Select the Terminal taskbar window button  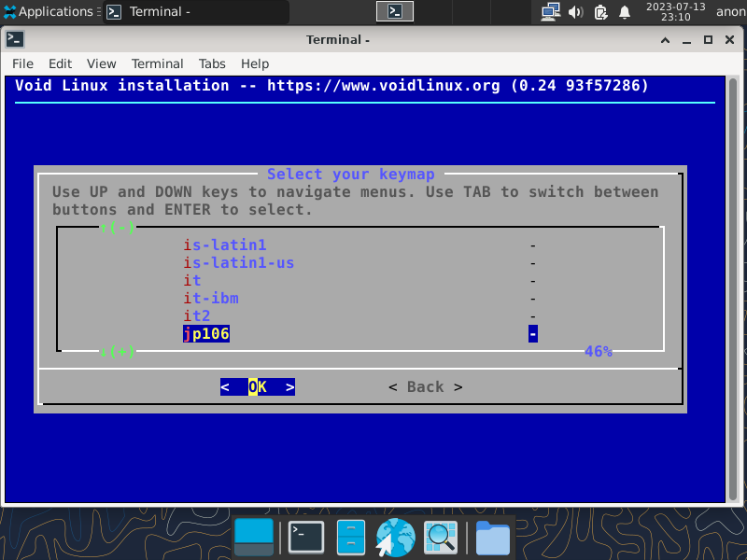196,11
